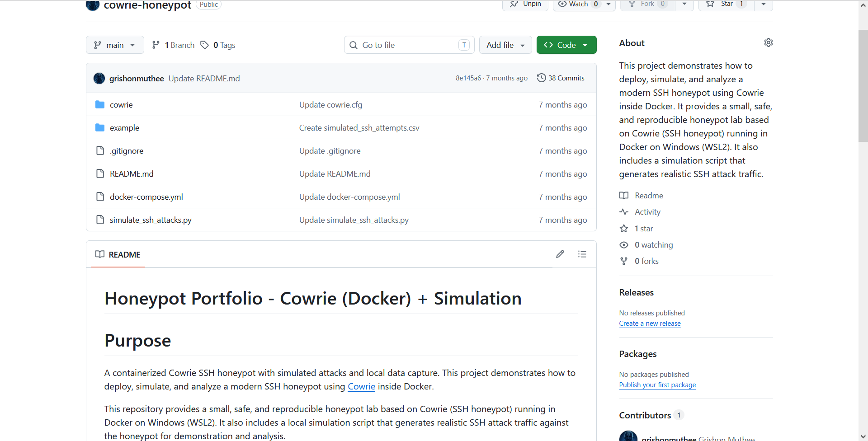Click the commit history clock icon
Screen dimensions: 868x441
[x=541, y=78]
